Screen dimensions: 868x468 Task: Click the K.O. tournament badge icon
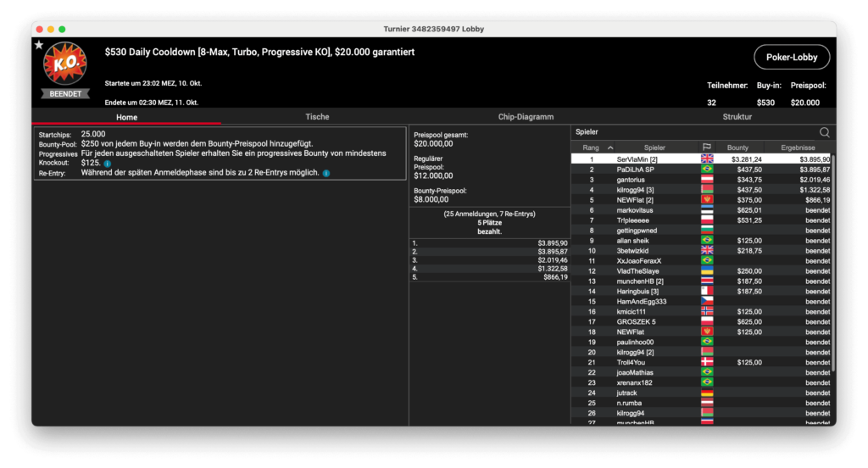[65, 65]
